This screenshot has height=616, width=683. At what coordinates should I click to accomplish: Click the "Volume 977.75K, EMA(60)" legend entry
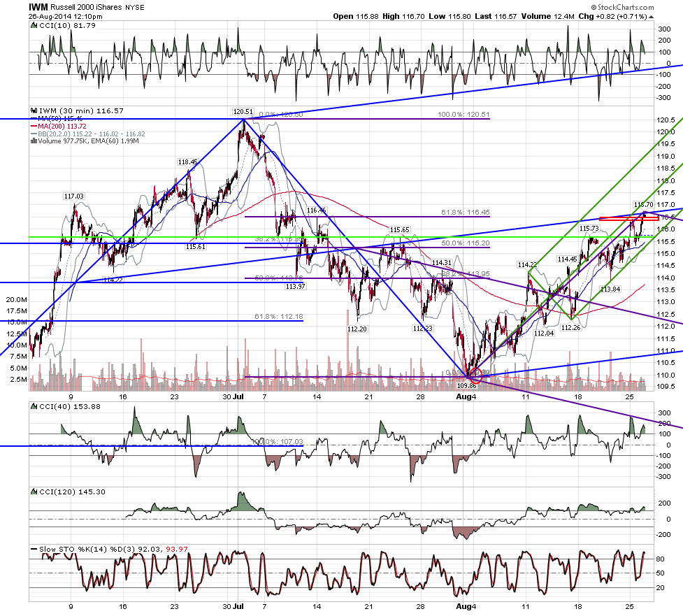(88, 141)
